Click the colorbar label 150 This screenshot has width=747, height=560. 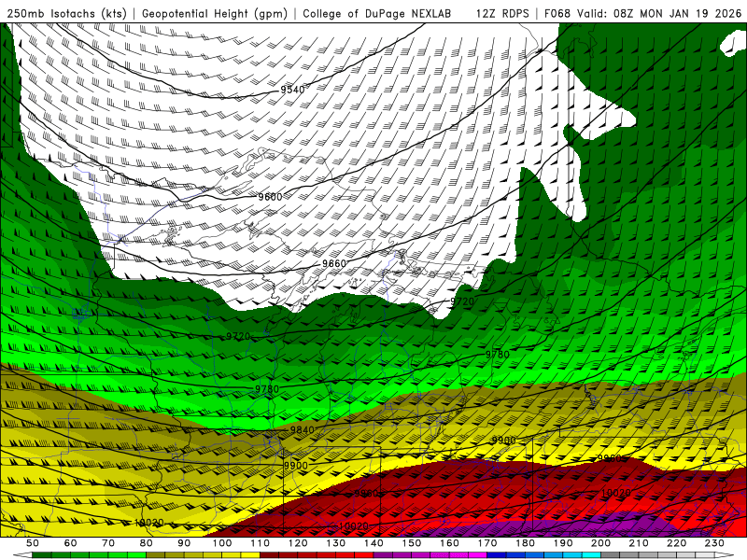411,543
